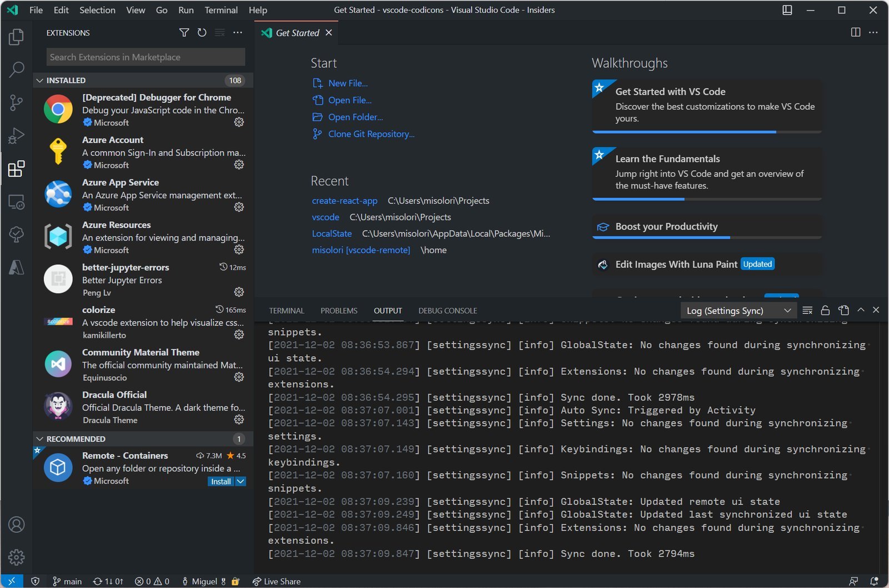Open the output log in the editor

click(x=843, y=310)
